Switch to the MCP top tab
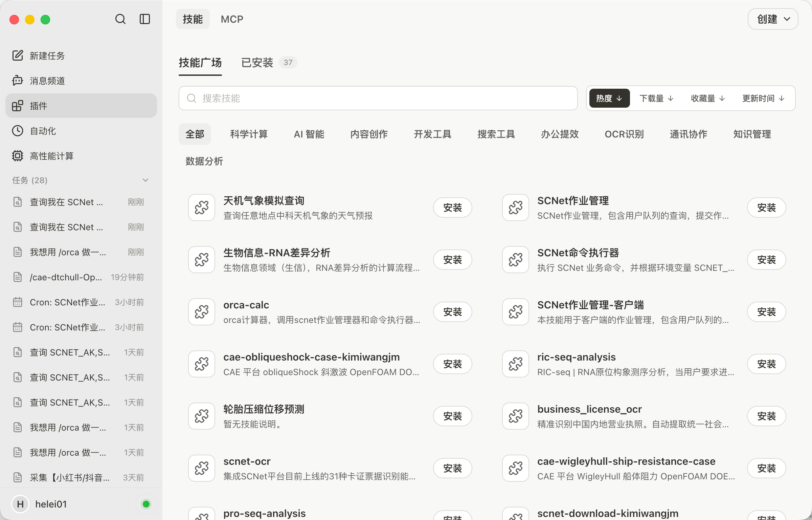Viewport: 812px width, 520px height. click(232, 19)
